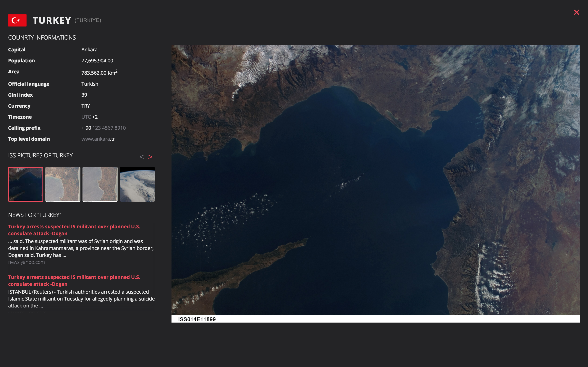Click the +90 calling prefix value
The height and width of the screenshot is (367, 588).
point(86,128)
